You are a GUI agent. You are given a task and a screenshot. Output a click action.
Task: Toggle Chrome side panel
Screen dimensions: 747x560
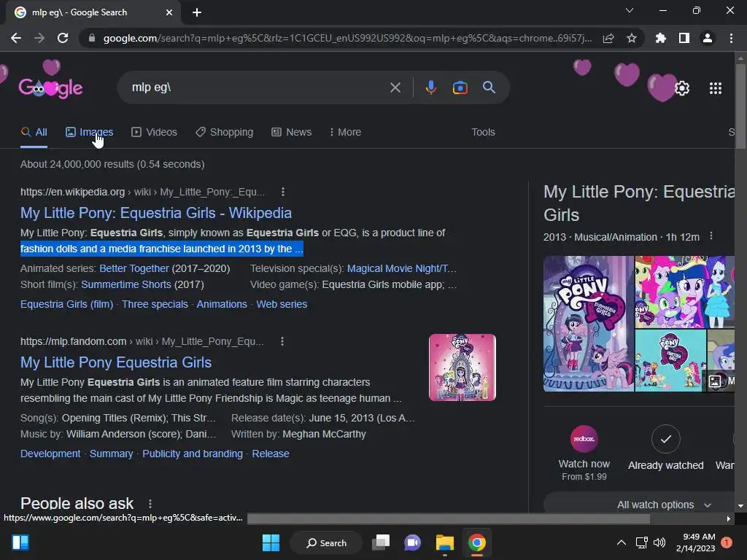(x=684, y=38)
